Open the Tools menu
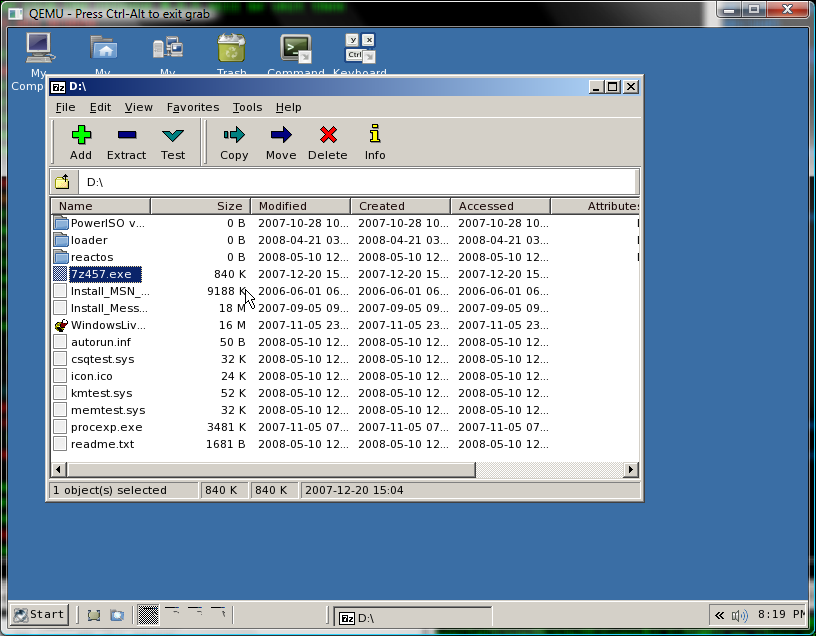Image resolution: width=816 pixels, height=636 pixels. (247, 107)
